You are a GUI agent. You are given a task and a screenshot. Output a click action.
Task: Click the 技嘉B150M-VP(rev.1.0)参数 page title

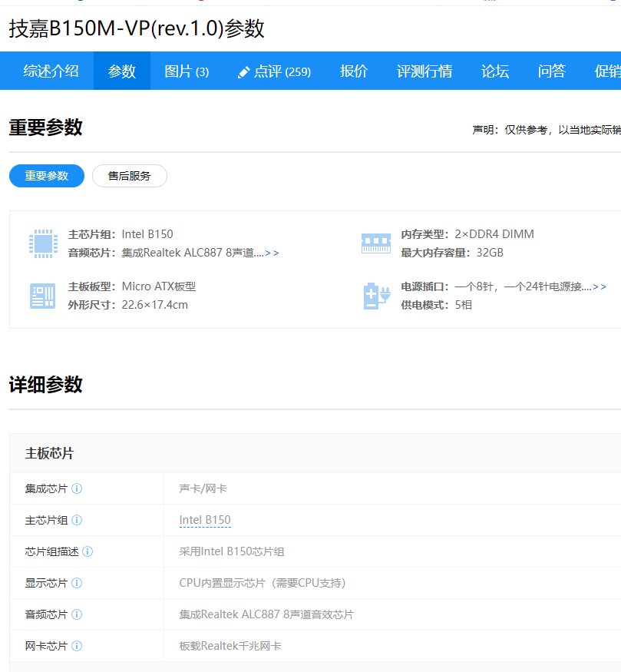[137, 28]
